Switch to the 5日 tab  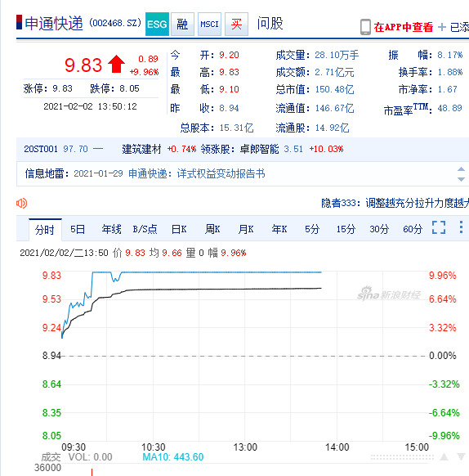point(78,229)
